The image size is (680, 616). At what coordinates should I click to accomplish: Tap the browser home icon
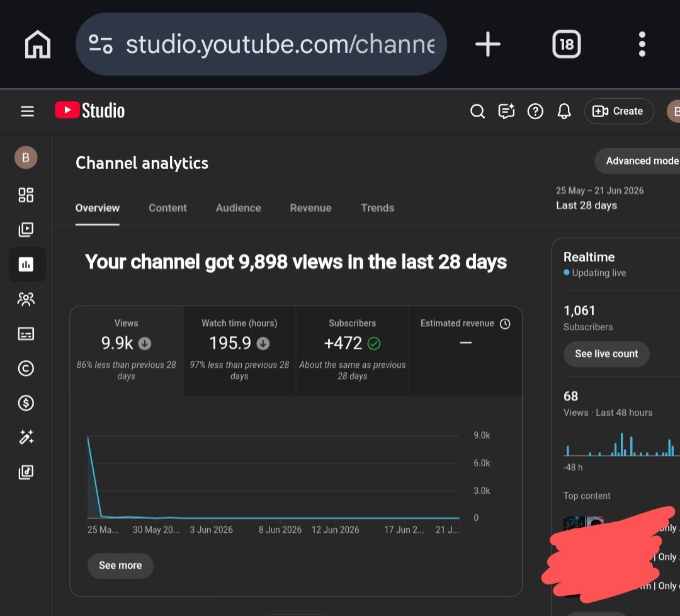[x=38, y=44]
